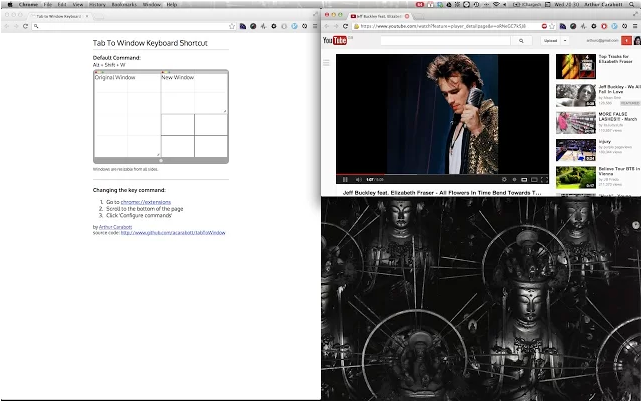Go back in the YouTube window

[x=327, y=26]
